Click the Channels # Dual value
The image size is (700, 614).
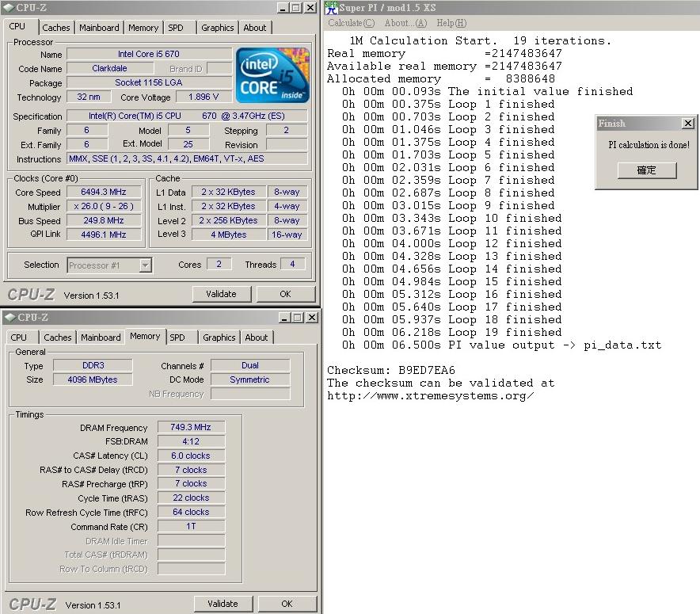[250, 365]
